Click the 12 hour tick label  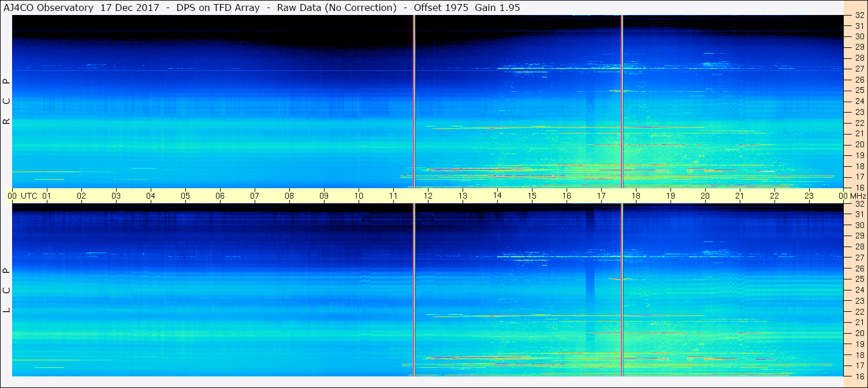(x=428, y=196)
